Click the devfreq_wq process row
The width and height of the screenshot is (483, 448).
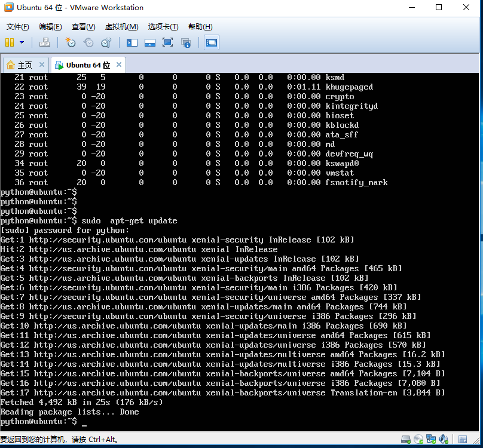tap(194, 154)
